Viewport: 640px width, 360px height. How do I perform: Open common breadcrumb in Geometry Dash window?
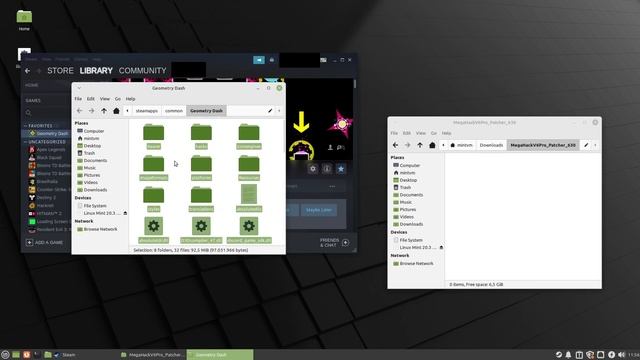tap(174, 111)
